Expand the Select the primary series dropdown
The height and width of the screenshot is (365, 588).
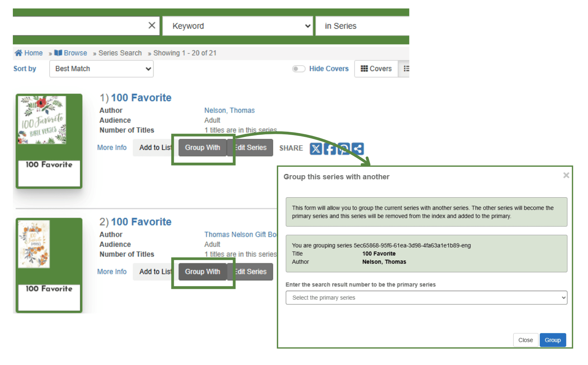pyautogui.click(x=426, y=298)
